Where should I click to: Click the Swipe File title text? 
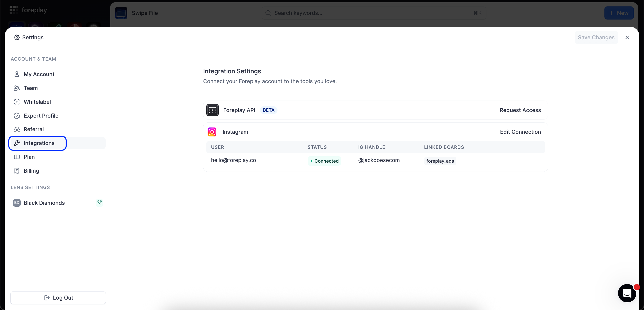coord(145,13)
